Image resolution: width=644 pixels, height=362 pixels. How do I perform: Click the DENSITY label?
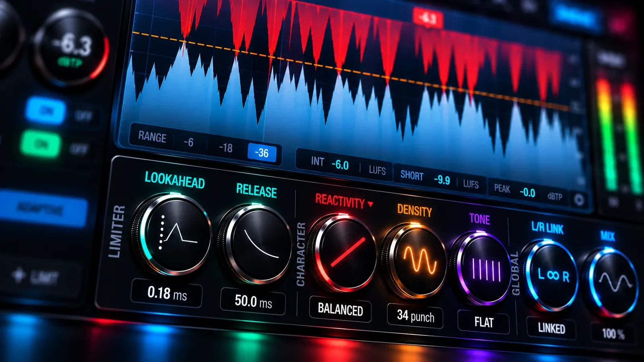tap(415, 210)
